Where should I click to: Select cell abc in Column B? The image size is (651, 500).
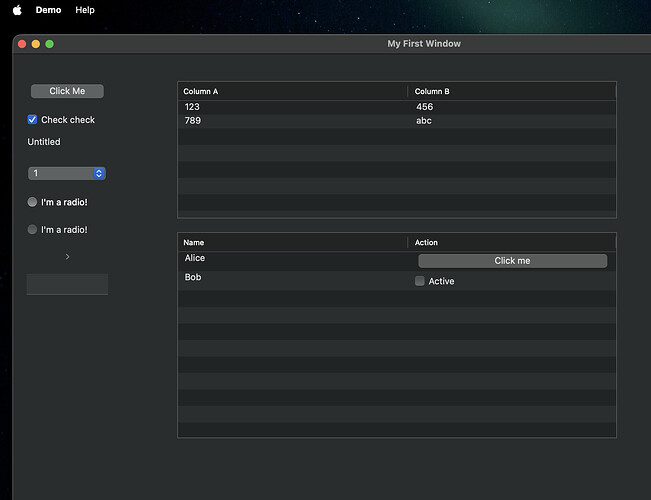pos(424,120)
